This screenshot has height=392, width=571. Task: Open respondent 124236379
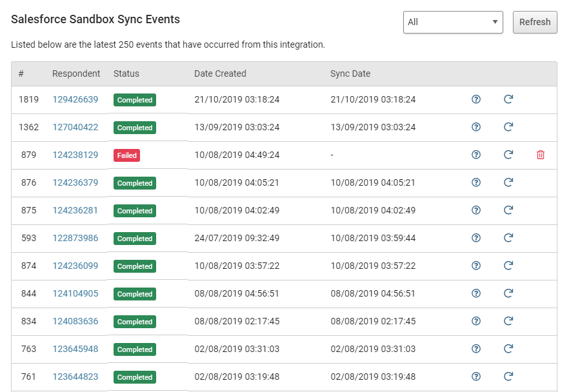[x=75, y=182]
